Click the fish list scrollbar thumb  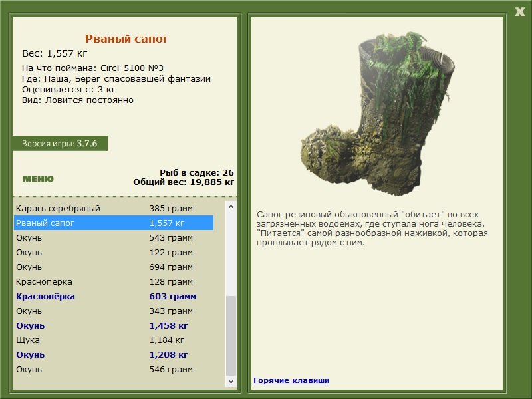231,336
